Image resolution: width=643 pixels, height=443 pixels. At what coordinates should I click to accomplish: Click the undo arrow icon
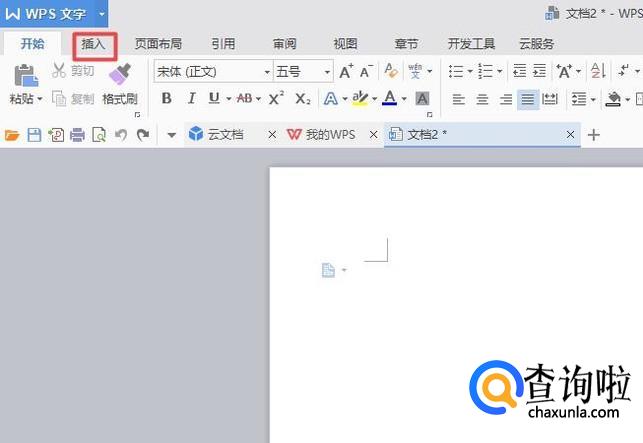(121, 135)
